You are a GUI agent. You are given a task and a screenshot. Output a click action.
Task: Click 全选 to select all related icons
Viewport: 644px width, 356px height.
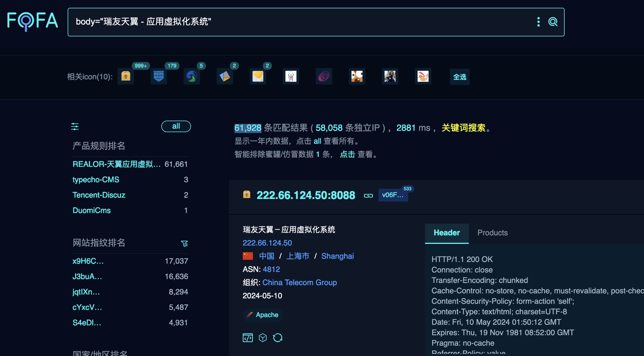click(x=459, y=77)
